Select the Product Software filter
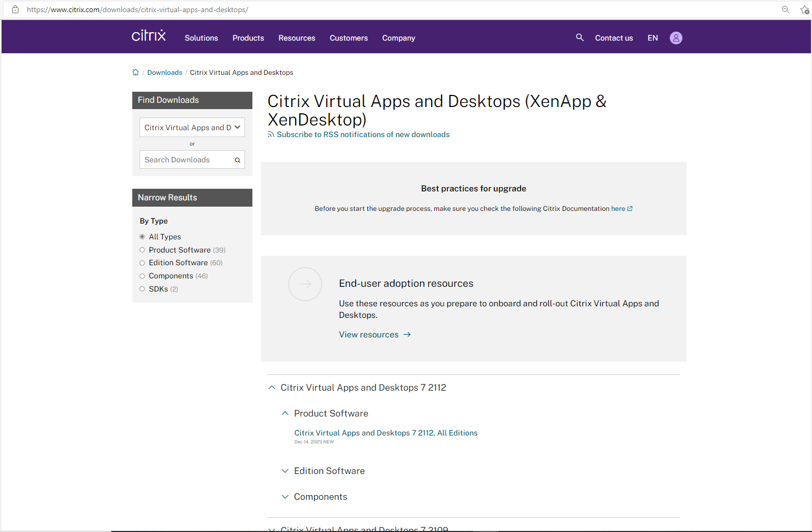 pos(142,250)
